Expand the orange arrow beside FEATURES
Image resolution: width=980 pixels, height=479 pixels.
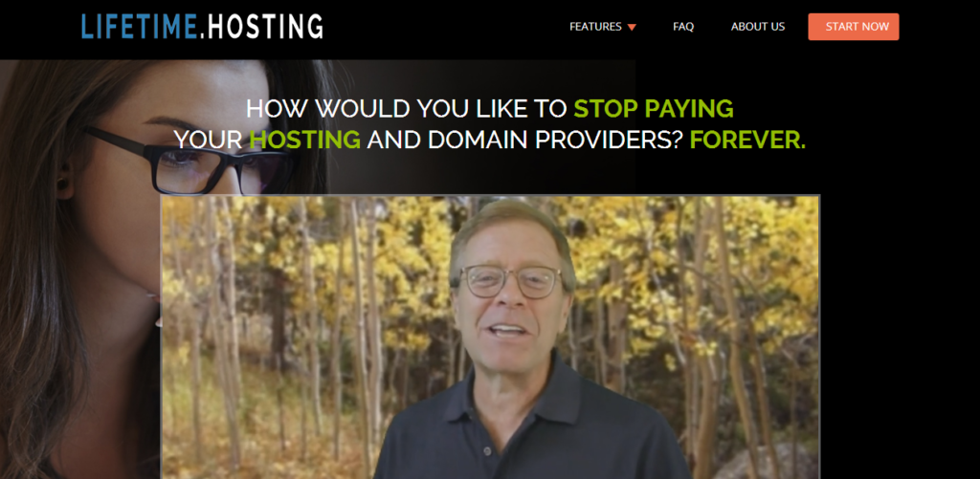point(632,28)
